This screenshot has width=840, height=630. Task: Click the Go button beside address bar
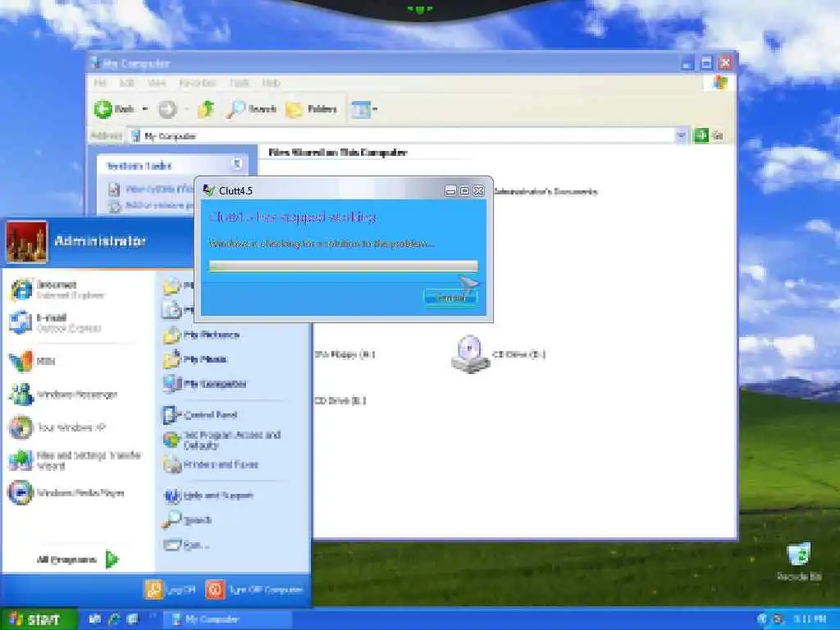709,135
